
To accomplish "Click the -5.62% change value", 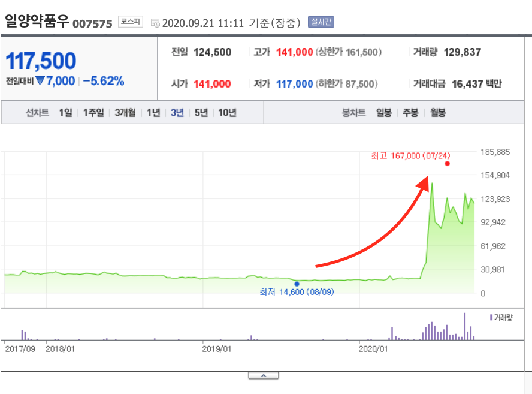I will [104, 81].
